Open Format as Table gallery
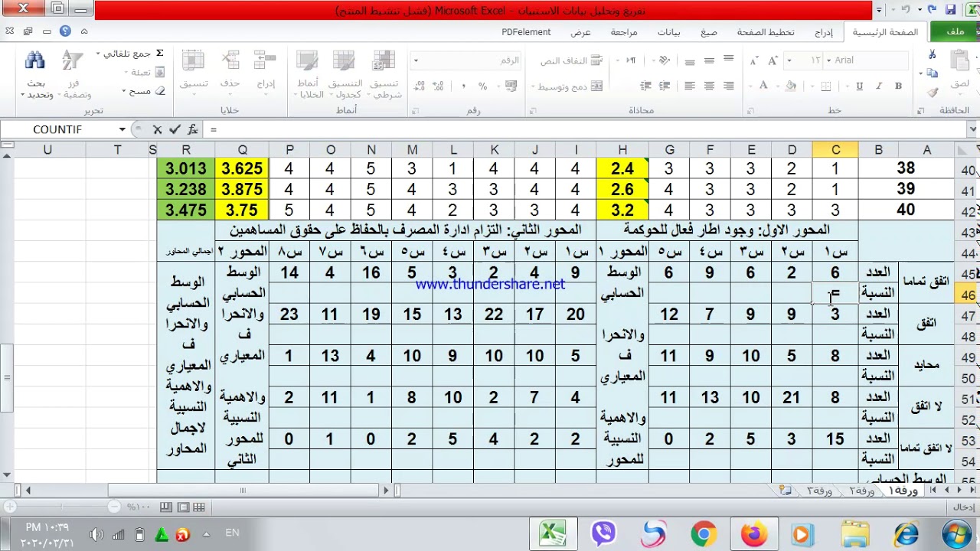The height and width of the screenshot is (551, 980). (345, 74)
